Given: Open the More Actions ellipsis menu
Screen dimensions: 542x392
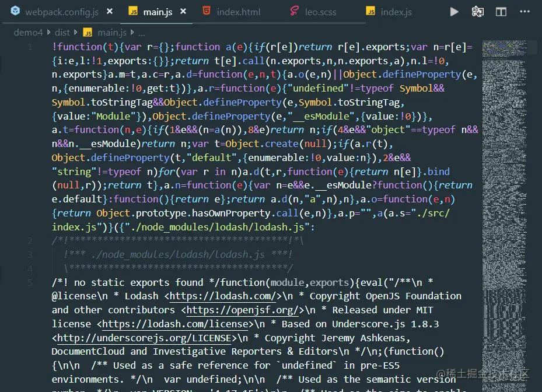Looking at the screenshot, I should (524, 11).
